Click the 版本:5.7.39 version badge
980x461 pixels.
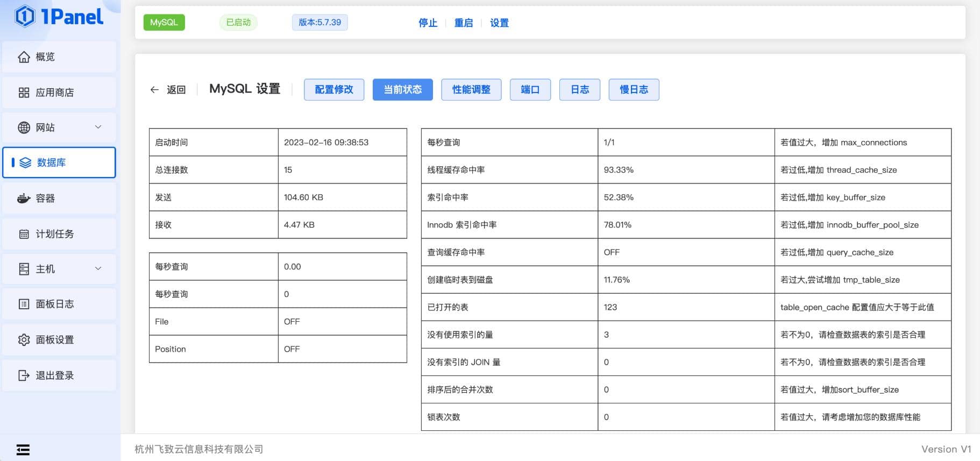click(320, 22)
